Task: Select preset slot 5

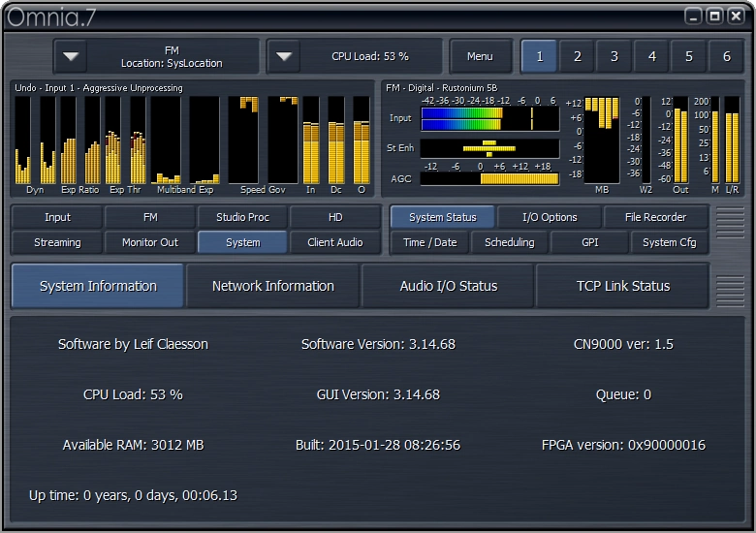Action: point(689,56)
